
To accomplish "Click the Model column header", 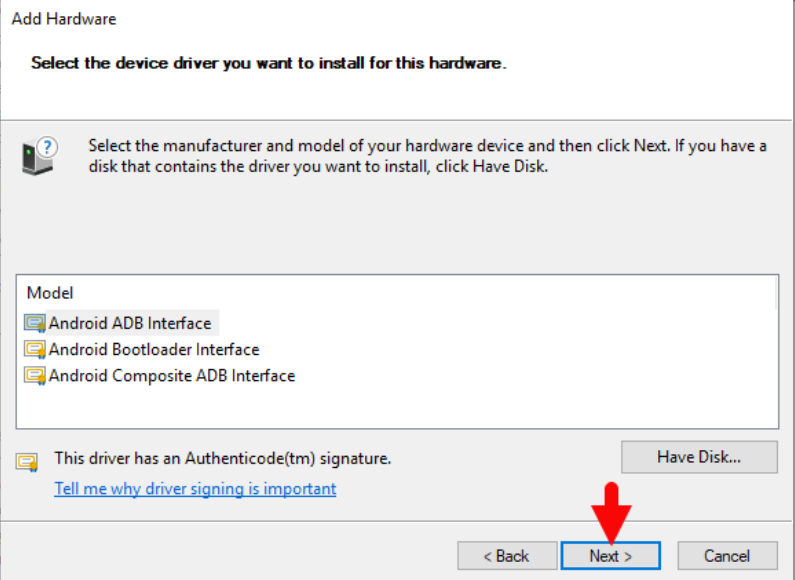I will 50,293.
